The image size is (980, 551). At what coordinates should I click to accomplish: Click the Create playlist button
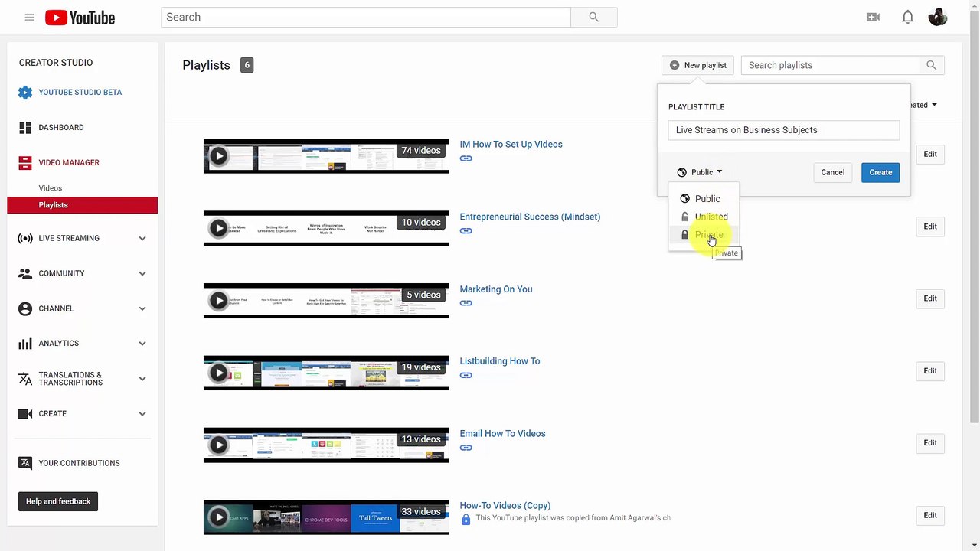(880, 172)
